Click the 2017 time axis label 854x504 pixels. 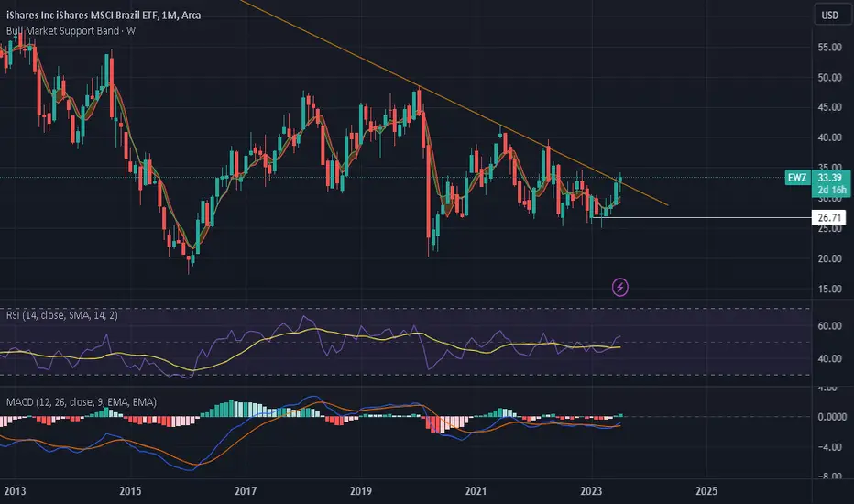pos(246,491)
